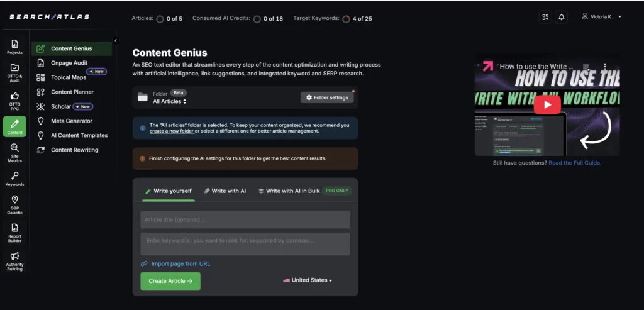Play the YouTube video tutorial
This screenshot has width=644, height=310.
coord(547,105)
